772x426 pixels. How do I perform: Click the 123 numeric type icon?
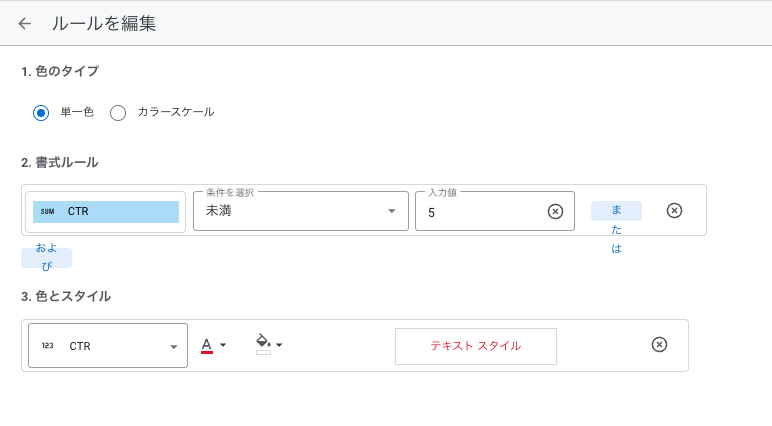pos(47,346)
